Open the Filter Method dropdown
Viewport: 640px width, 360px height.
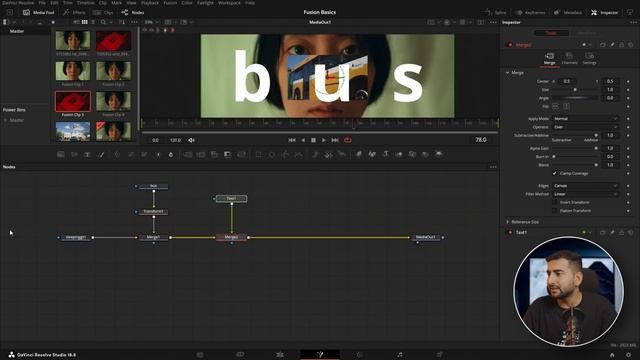(x=585, y=194)
